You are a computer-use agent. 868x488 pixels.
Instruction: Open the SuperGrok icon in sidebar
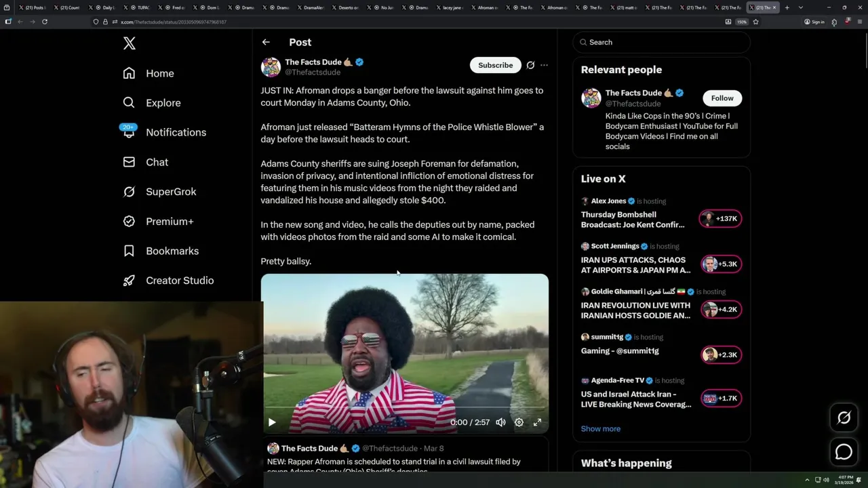pos(129,192)
